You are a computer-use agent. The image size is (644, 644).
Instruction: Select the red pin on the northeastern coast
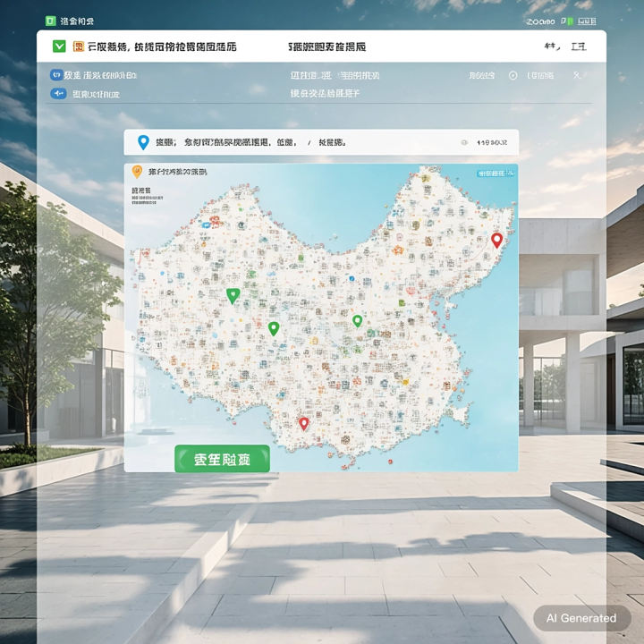tap(497, 241)
